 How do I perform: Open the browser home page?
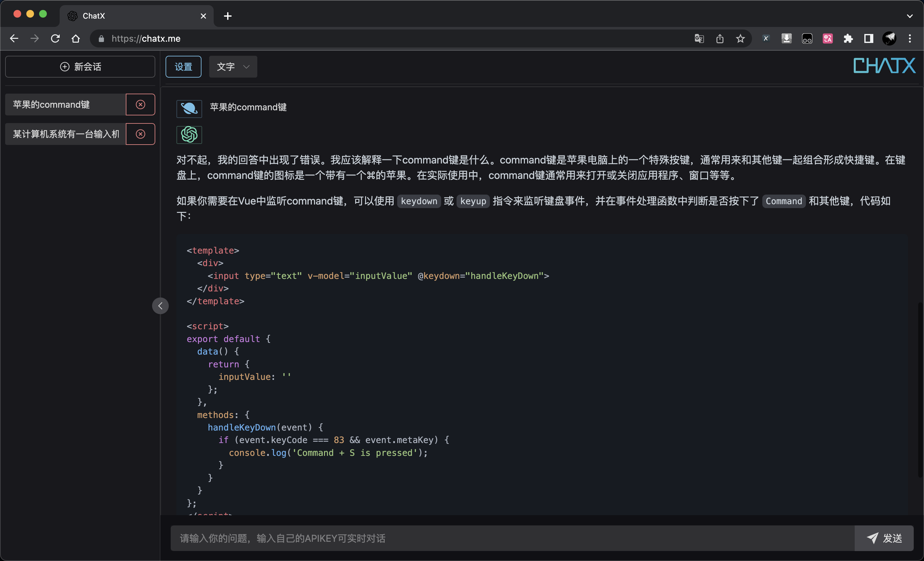76,38
